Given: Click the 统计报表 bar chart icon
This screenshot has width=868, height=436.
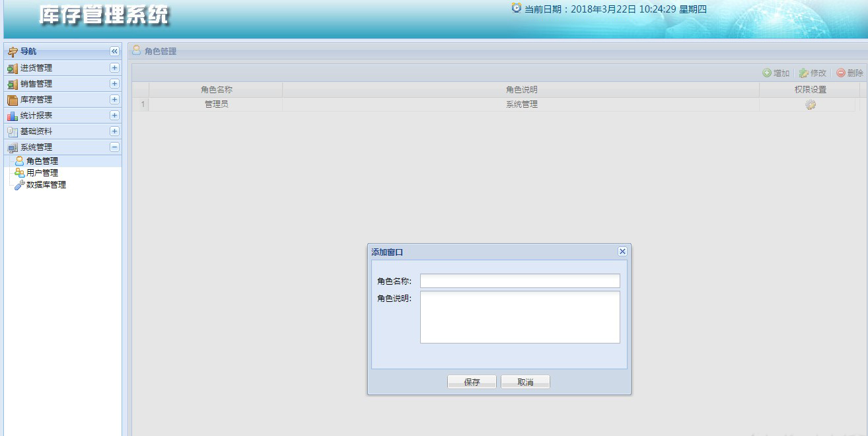Looking at the screenshot, I should click(13, 116).
